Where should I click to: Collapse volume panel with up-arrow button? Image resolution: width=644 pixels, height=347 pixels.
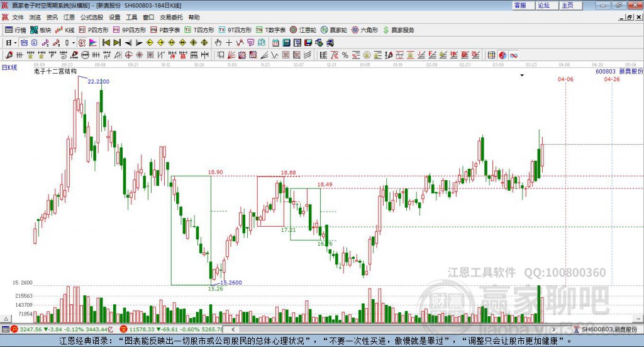(6, 319)
